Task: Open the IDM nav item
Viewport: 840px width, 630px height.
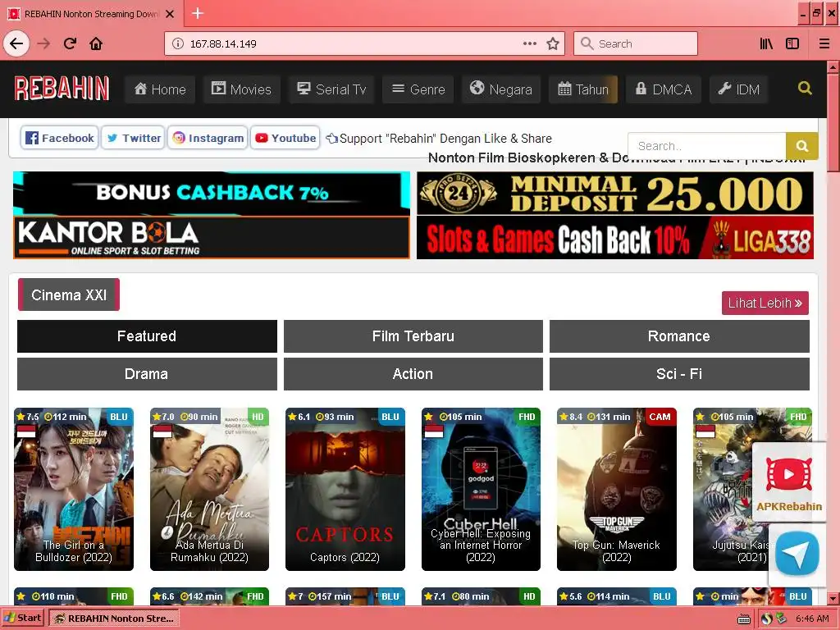Action: [739, 89]
